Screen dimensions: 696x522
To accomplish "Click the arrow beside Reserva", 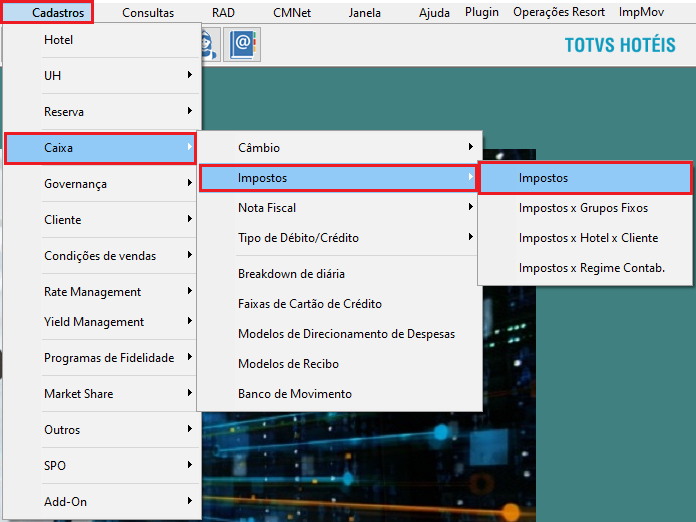I will pyautogui.click(x=190, y=111).
